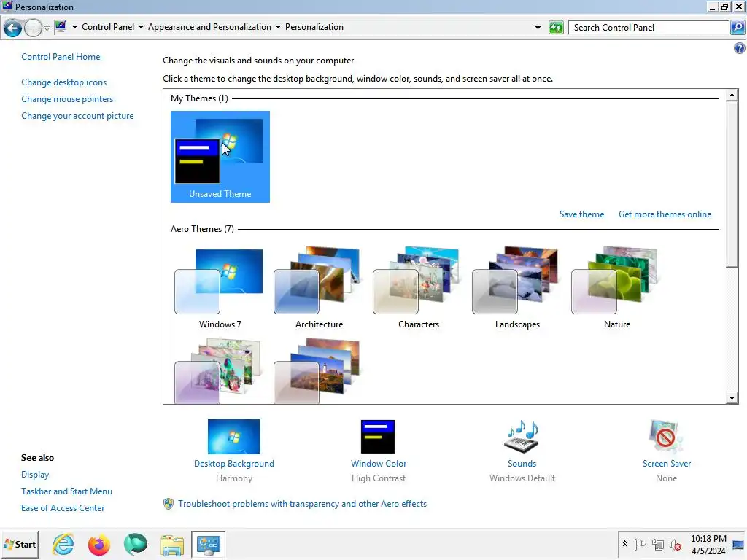Click the themes list scroll up arrow
747x560 pixels.
[x=732, y=96]
